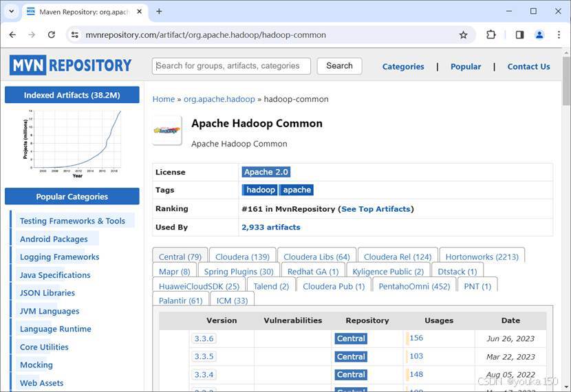This screenshot has height=392, width=571.
Task: Click the page vertical scrollbar thumb
Action: tap(566, 80)
